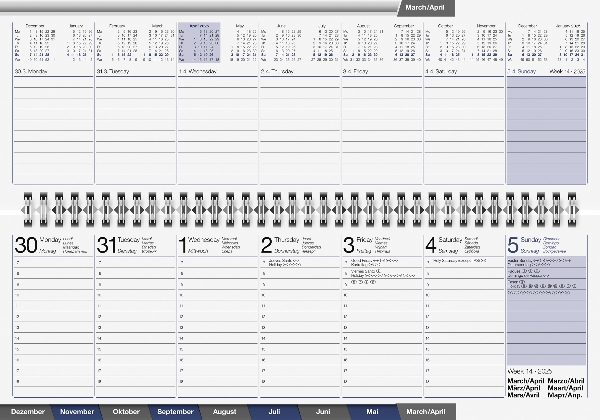The height and width of the screenshot is (420, 600).
Task: Click Saturday 4 day header
Action: coord(462,245)
